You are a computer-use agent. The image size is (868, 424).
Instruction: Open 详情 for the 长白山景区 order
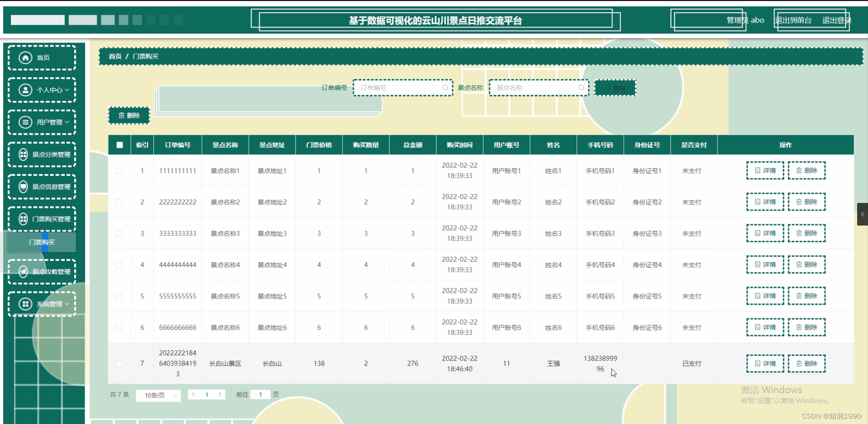tap(765, 363)
